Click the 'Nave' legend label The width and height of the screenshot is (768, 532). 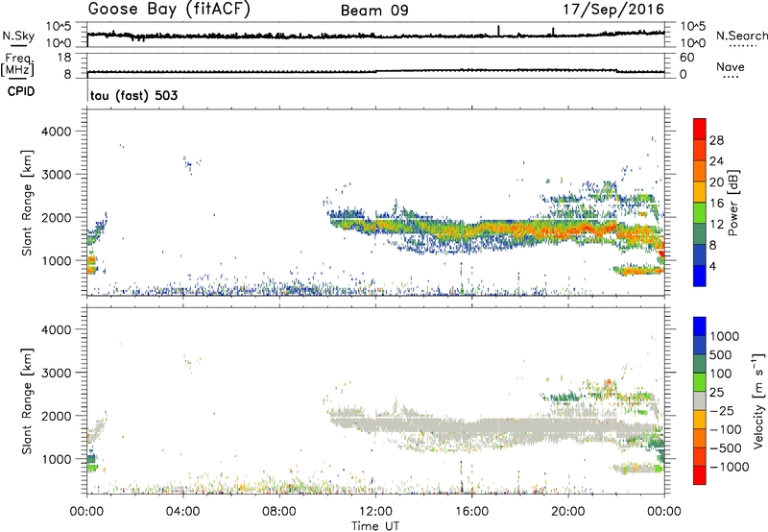coord(731,66)
